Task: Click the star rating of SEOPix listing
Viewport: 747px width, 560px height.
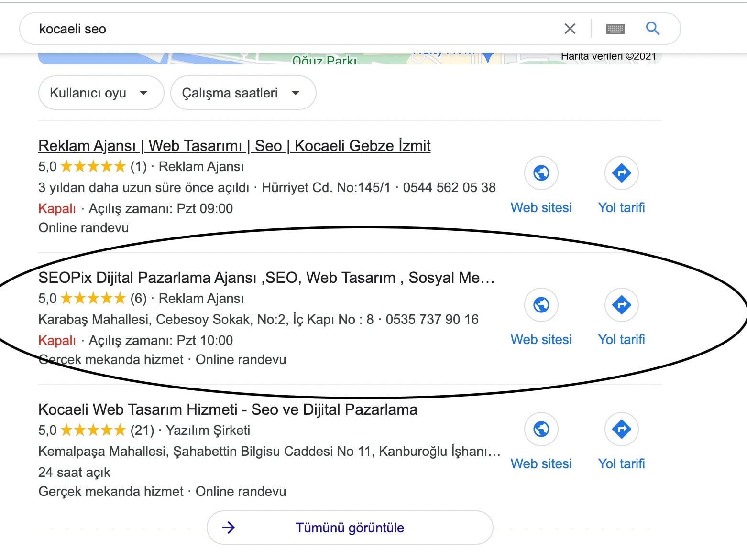Action: [93, 299]
